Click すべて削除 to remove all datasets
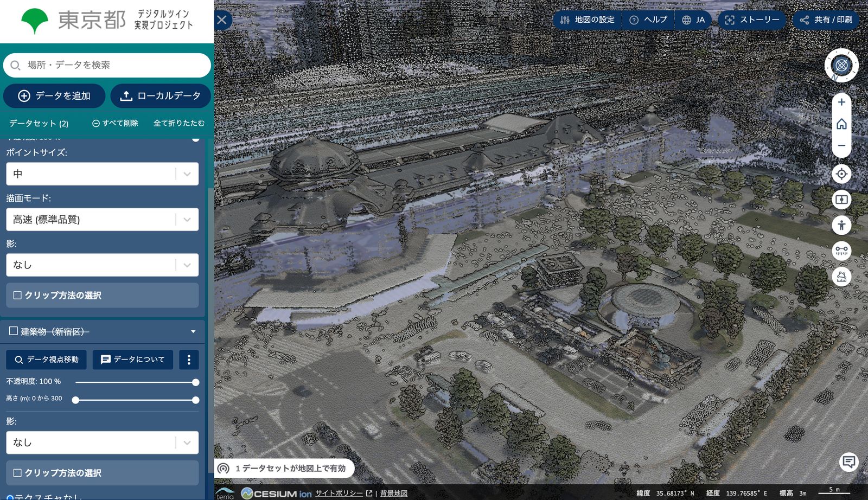Image resolution: width=868 pixels, height=500 pixels. tap(115, 123)
